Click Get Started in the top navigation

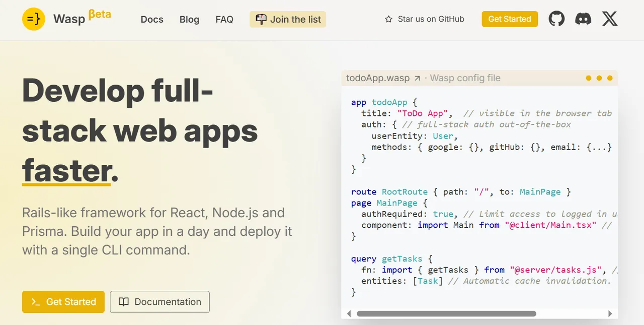(x=510, y=19)
